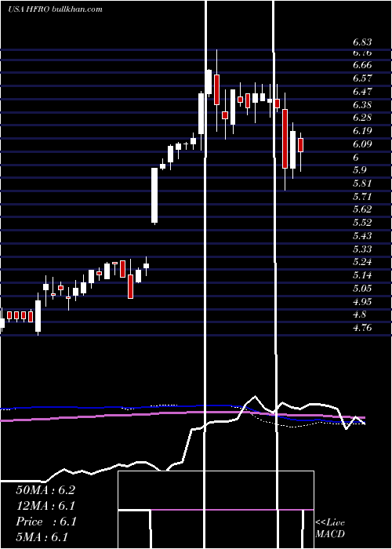The width and height of the screenshot is (392, 549).
Task: Click the 5.81 price axis label
Action: pos(362,184)
